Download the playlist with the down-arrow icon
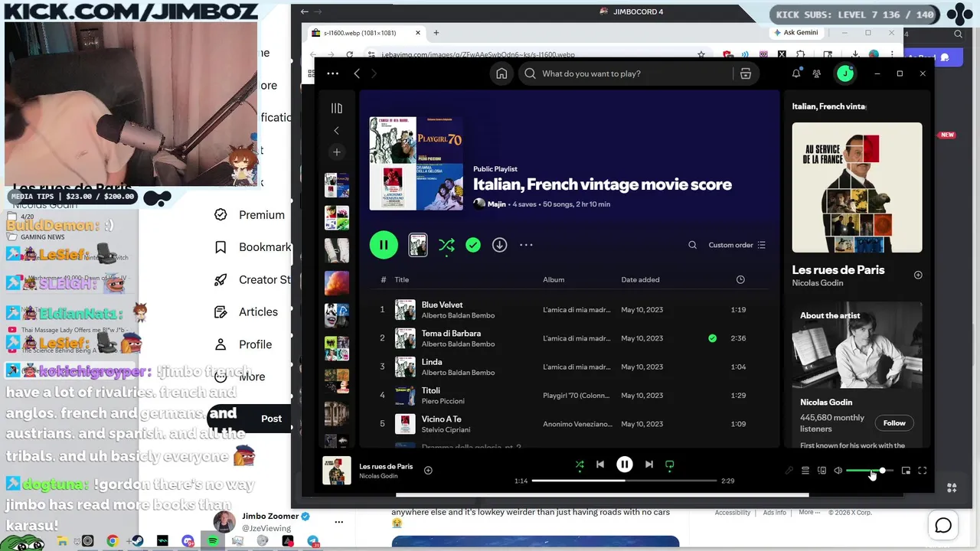 (x=499, y=245)
